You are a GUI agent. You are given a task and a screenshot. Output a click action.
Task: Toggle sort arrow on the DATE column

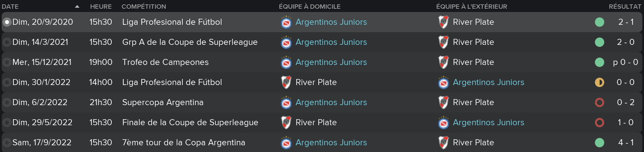pos(77,6)
